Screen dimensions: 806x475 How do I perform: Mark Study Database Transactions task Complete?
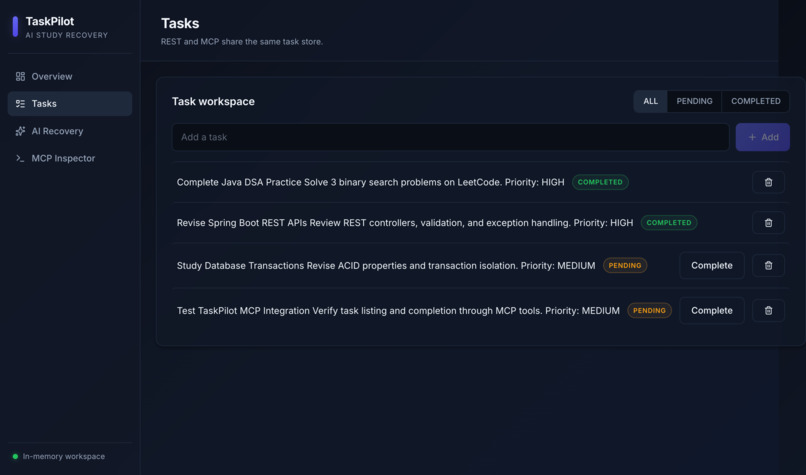tap(712, 265)
